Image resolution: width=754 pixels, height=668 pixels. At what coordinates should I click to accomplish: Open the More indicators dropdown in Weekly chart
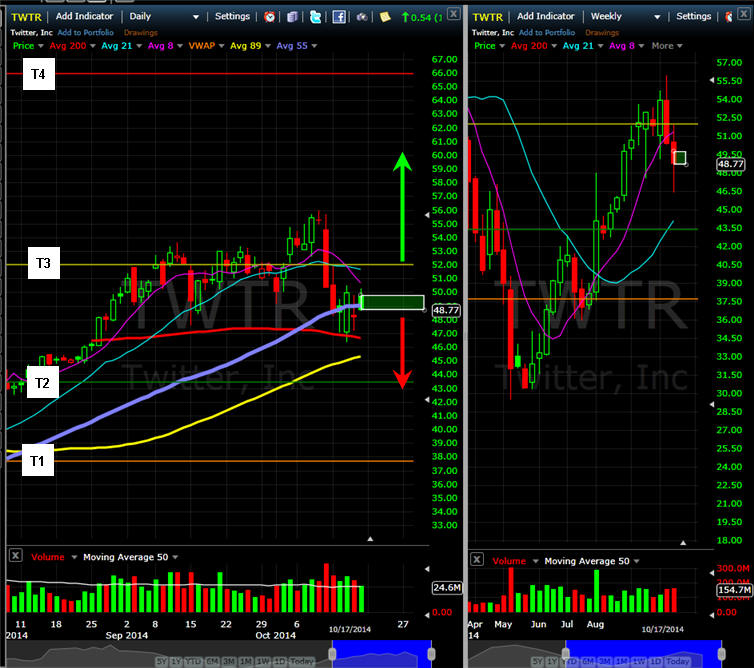coord(667,46)
